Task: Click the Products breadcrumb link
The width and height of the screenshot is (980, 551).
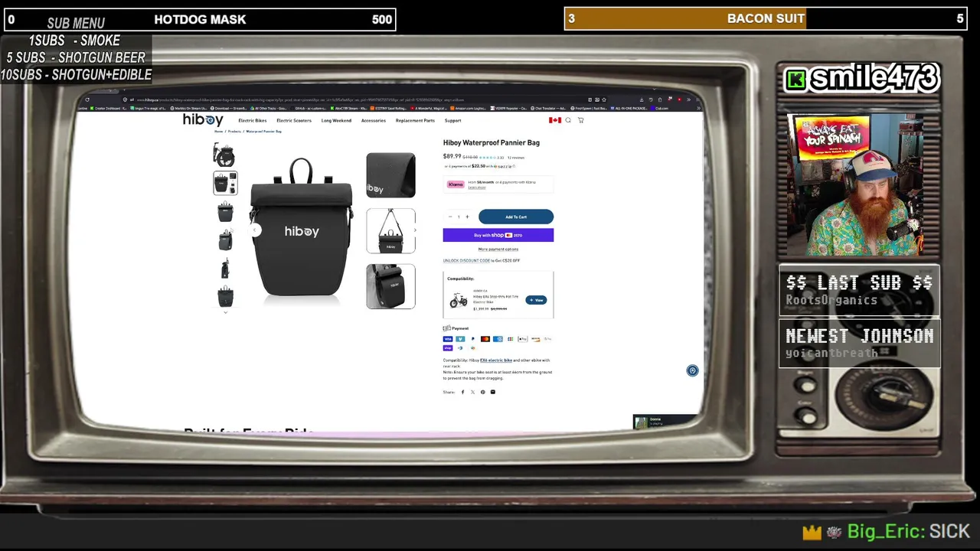Action: pyautogui.click(x=234, y=132)
